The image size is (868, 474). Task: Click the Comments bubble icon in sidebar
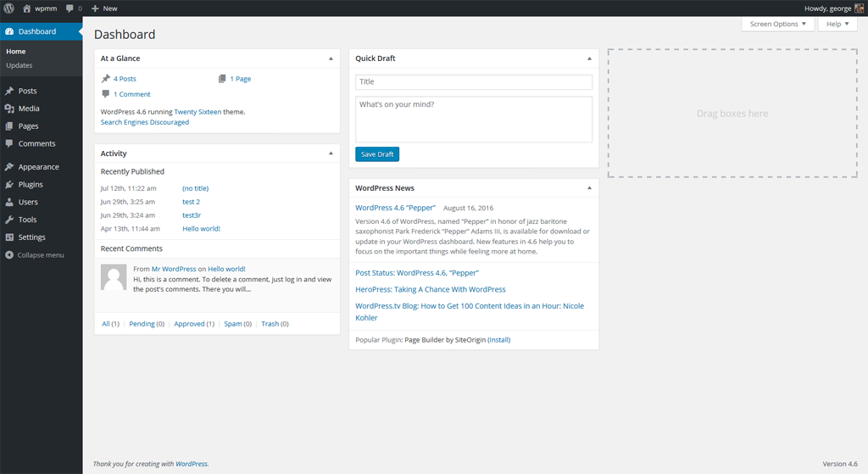[x=9, y=143]
